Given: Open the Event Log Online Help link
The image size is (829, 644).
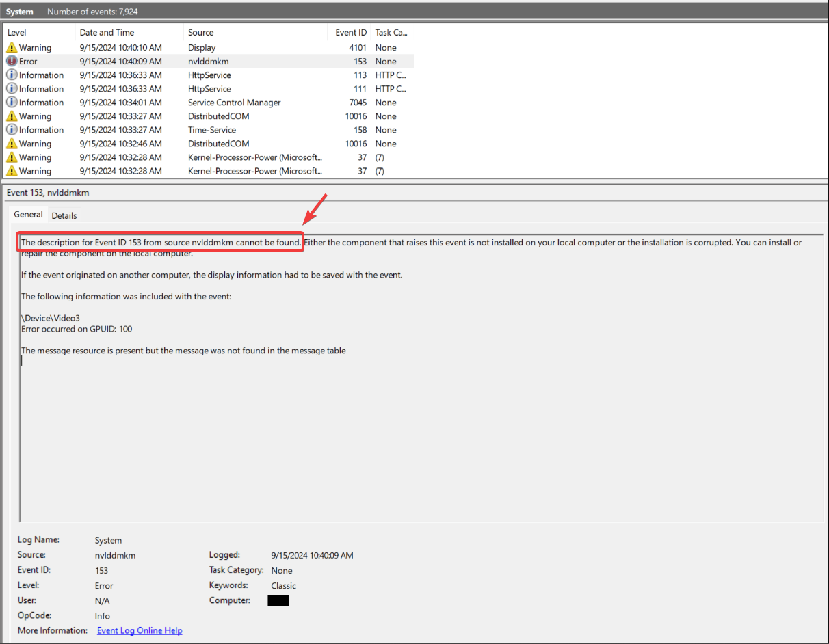Looking at the screenshot, I should point(140,630).
